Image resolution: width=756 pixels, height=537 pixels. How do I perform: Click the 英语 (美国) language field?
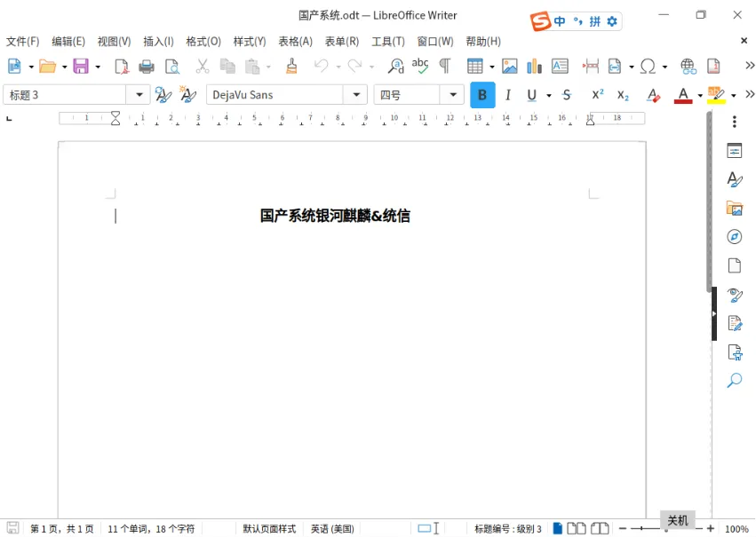332,529
